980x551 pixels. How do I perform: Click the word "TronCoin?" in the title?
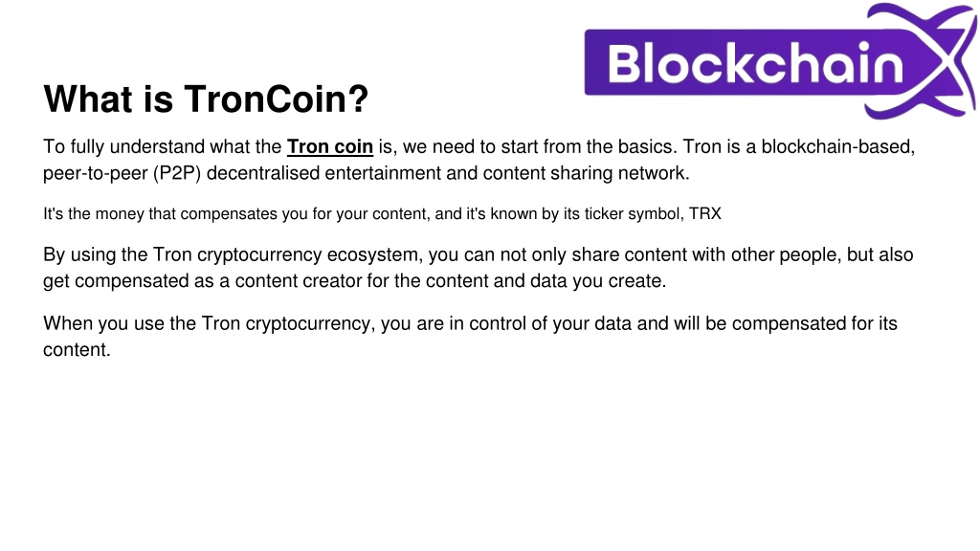tap(276, 99)
